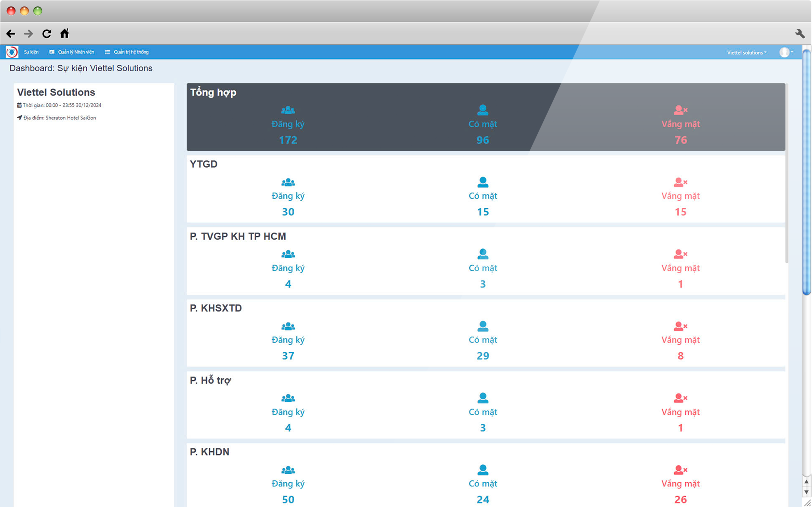Open the Quản lý Nhân viên menu

[72, 52]
